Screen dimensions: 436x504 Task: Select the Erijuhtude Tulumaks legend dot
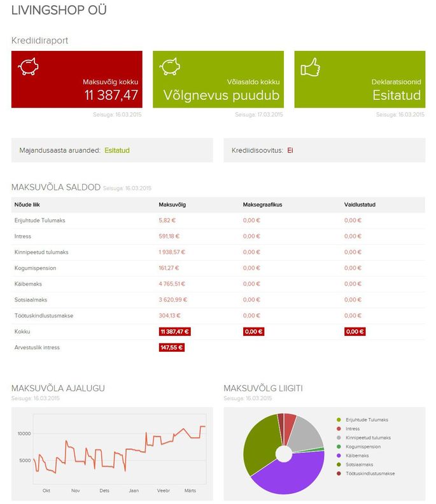tap(339, 420)
